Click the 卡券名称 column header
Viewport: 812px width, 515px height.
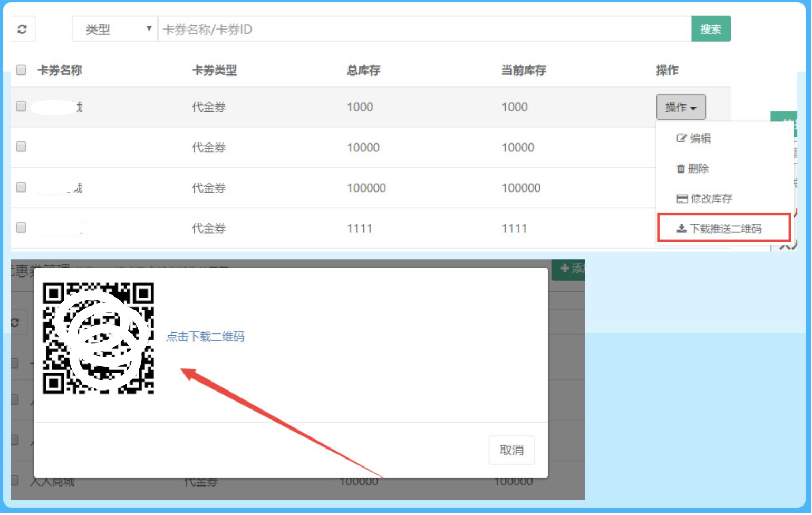60,71
